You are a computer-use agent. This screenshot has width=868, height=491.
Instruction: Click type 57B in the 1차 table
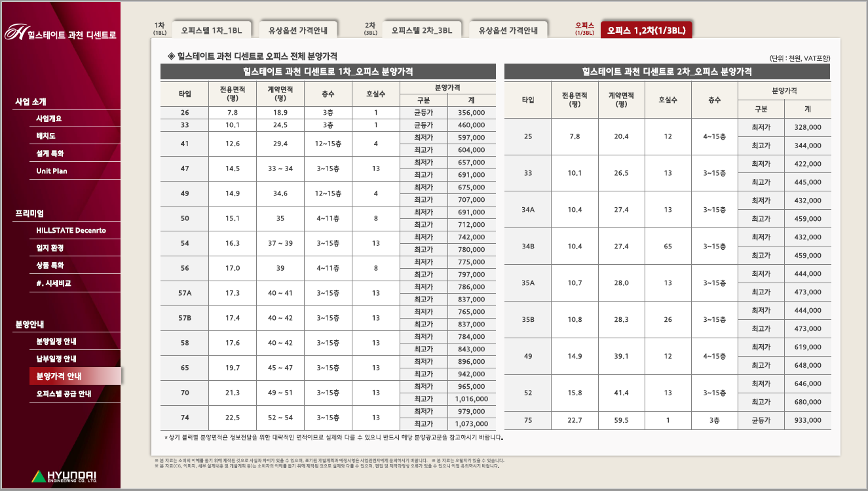point(185,318)
